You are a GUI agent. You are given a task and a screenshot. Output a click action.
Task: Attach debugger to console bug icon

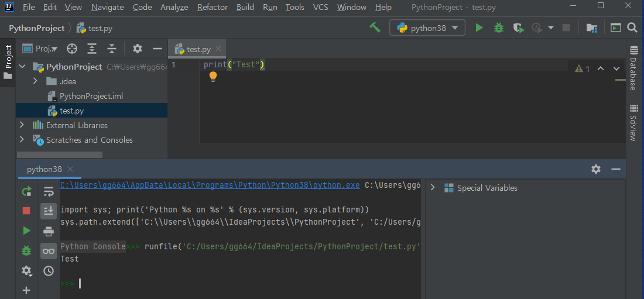point(26,250)
